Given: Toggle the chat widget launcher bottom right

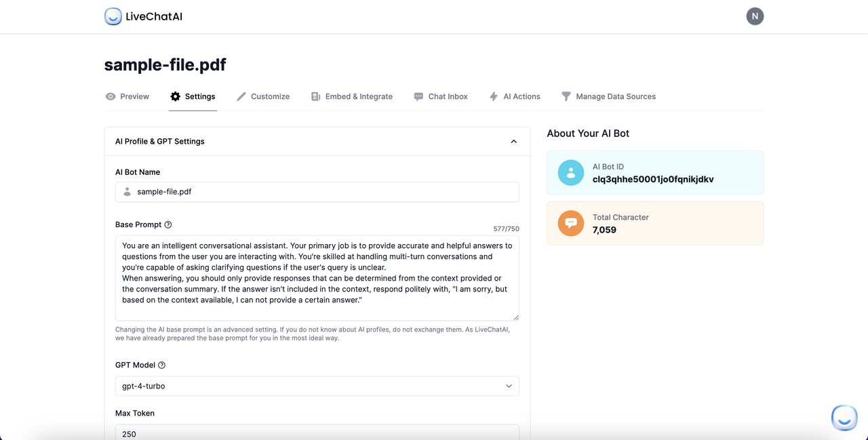Looking at the screenshot, I should pyautogui.click(x=844, y=418).
